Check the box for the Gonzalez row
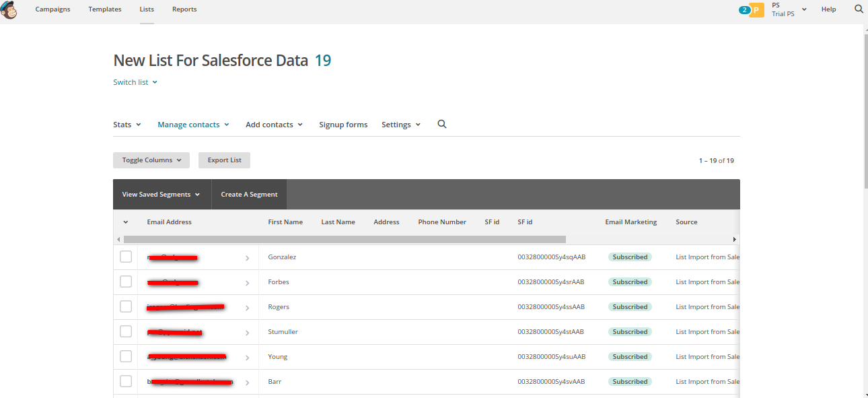The height and width of the screenshot is (398, 868). coord(126,257)
